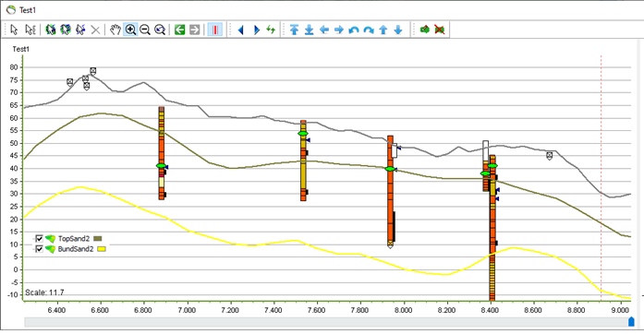Click the light blue right arrow
Screen dimensions: 644x334
click(x=339, y=30)
